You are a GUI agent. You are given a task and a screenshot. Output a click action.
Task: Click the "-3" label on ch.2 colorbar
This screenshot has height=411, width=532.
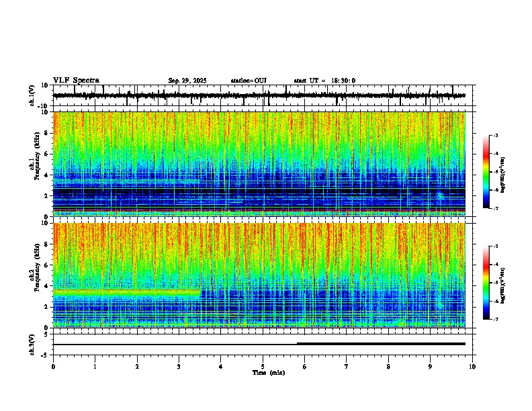pyautogui.click(x=495, y=246)
